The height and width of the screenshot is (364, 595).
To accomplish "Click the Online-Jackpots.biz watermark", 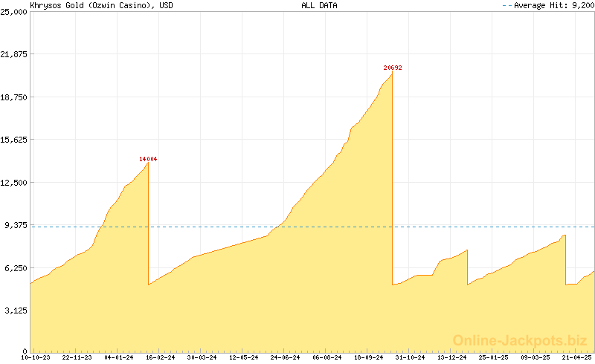I will pyautogui.click(x=515, y=340).
